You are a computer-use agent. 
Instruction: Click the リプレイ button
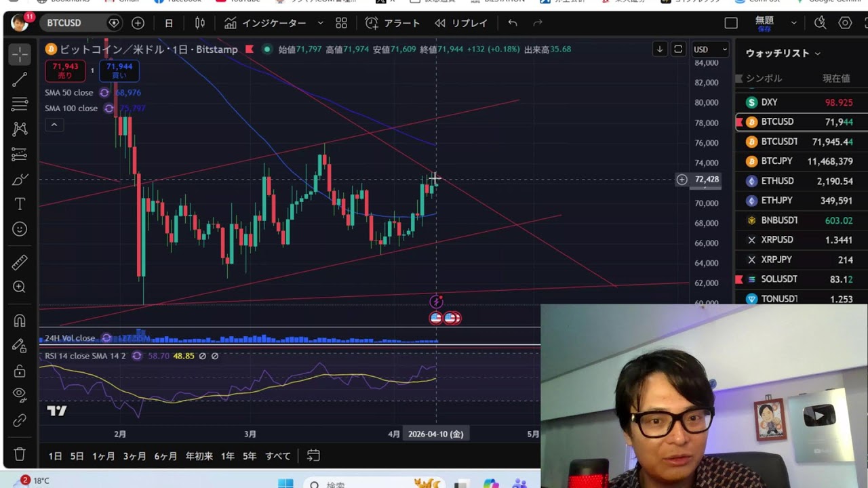coord(461,23)
